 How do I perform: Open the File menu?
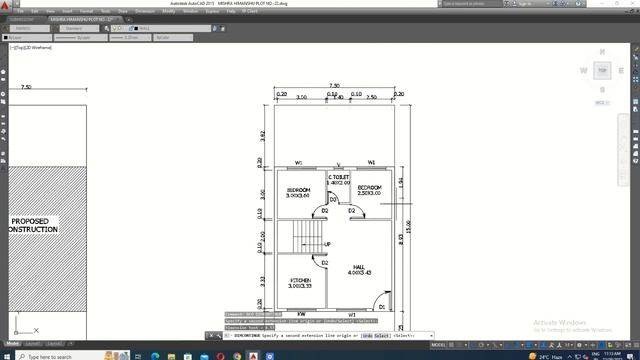pyautogui.click(x=20, y=11)
